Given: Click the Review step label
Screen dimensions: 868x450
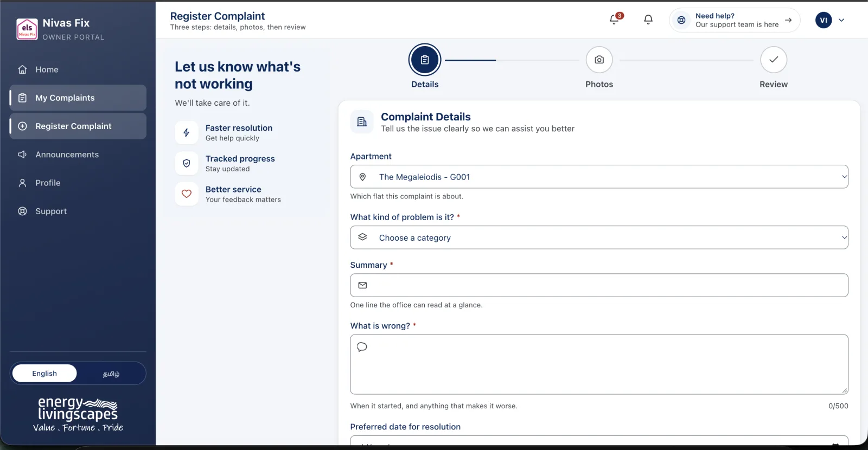Looking at the screenshot, I should (774, 85).
